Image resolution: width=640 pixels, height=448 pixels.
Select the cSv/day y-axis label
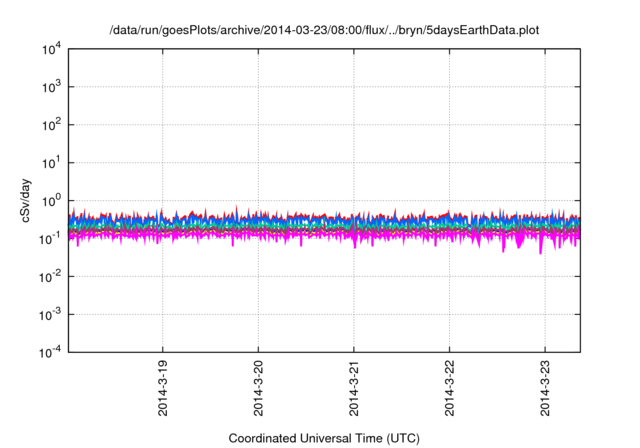pyautogui.click(x=25, y=200)
